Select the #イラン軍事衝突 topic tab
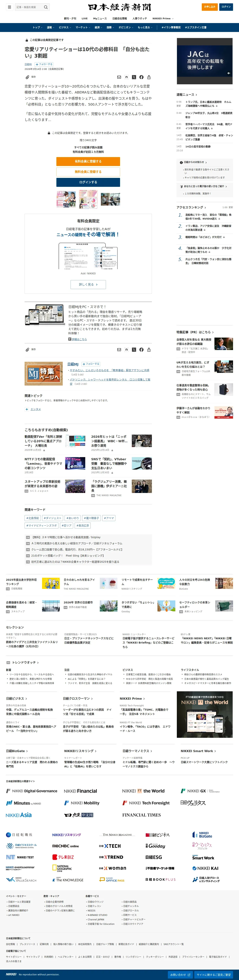The height and width of the screenshot is (980, 239). pos(171,27)
